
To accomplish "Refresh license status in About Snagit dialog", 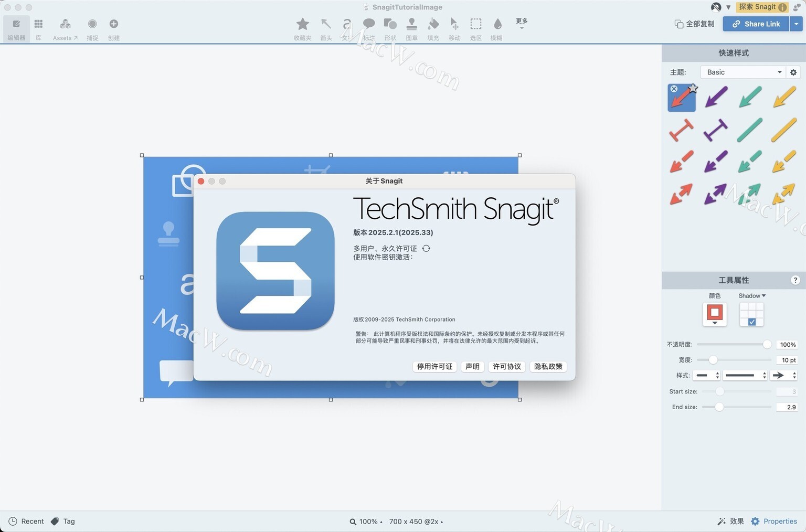I will click(x=426, y=248).
